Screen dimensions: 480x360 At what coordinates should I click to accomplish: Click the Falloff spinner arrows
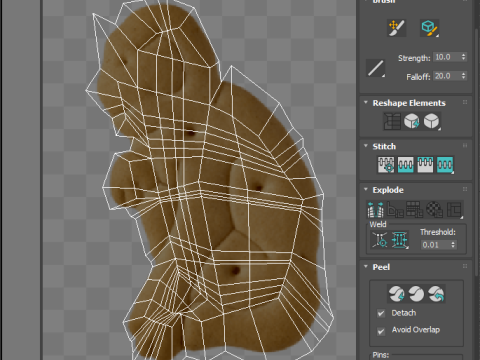coord(463,76)
